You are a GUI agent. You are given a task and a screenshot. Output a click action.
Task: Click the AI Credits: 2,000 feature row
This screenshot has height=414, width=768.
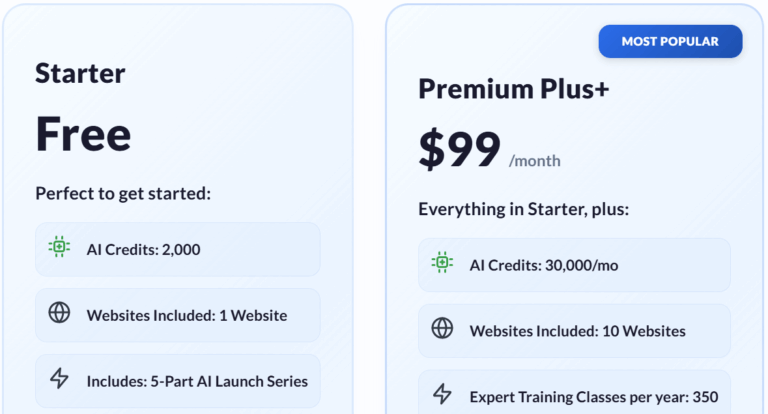coord(178,249)
